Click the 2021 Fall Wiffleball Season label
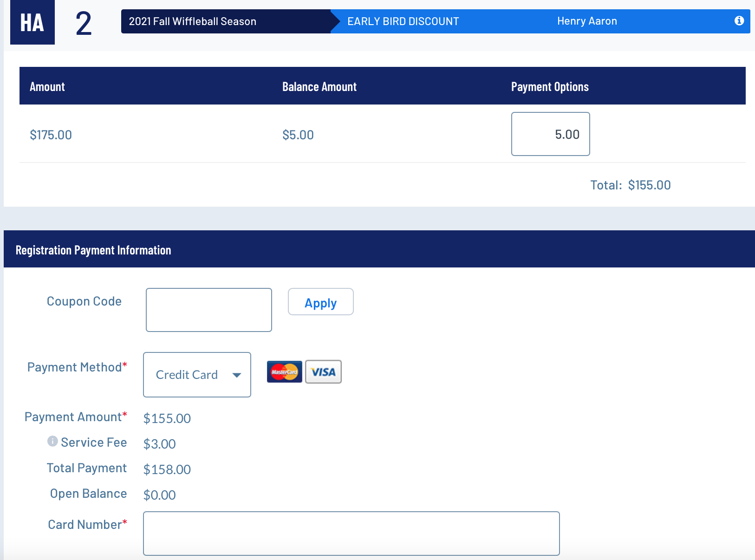The image size is (755, 560). click(192, 21)
